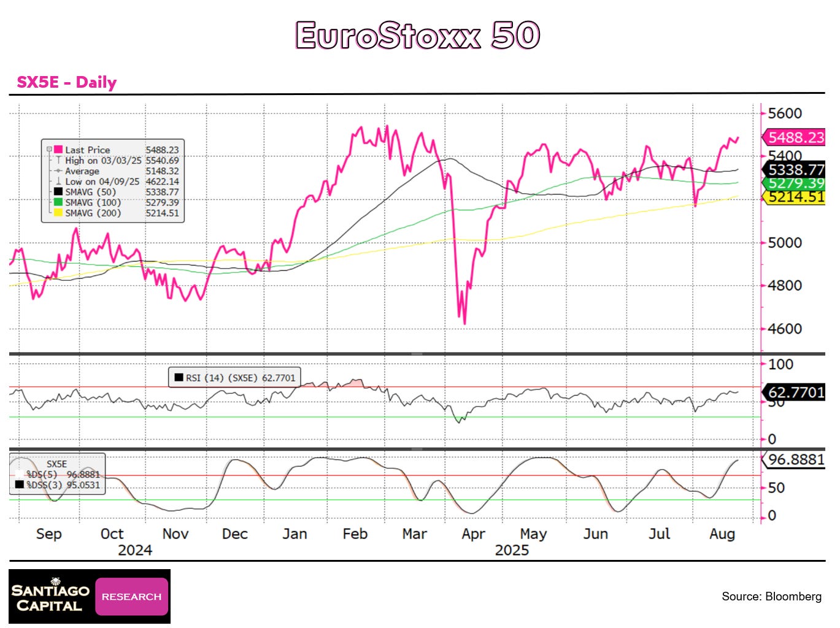Select the yellow SMAVG (200) color swatch
Image resolution: width=840 pixels, height=628 pixels.
[x=58, y=213]
